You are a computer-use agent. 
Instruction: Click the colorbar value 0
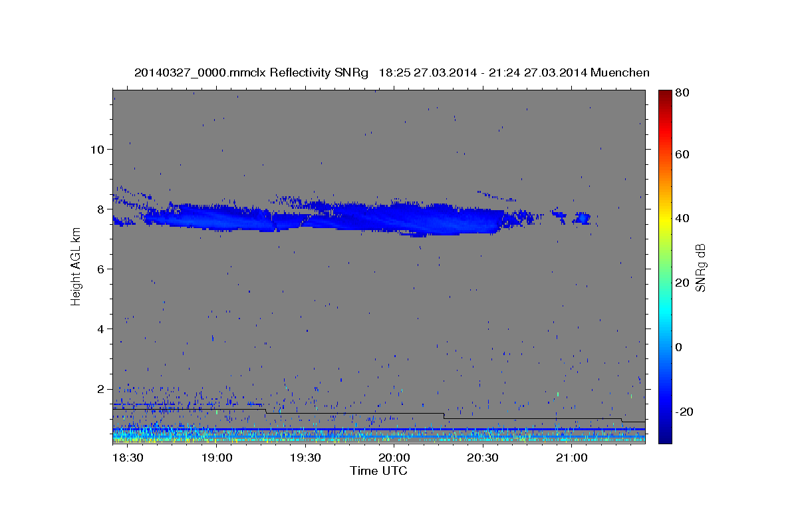tap(679, 347)
